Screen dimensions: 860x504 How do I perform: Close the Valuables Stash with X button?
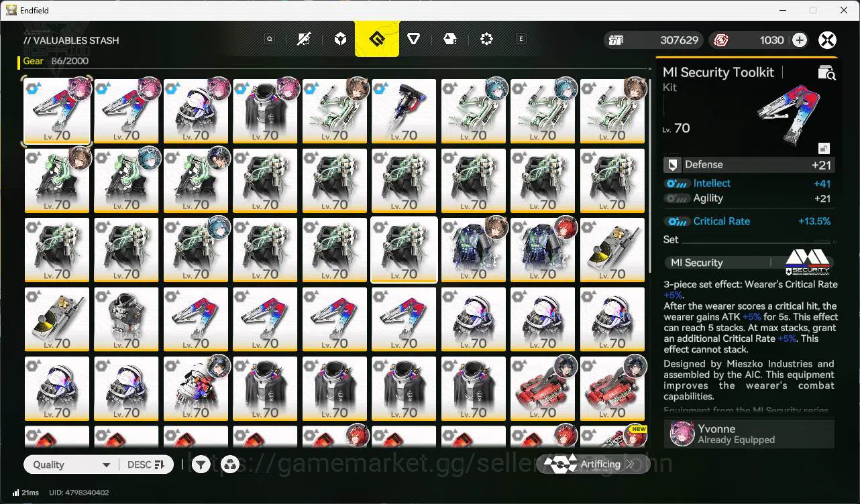coord(828,40)
